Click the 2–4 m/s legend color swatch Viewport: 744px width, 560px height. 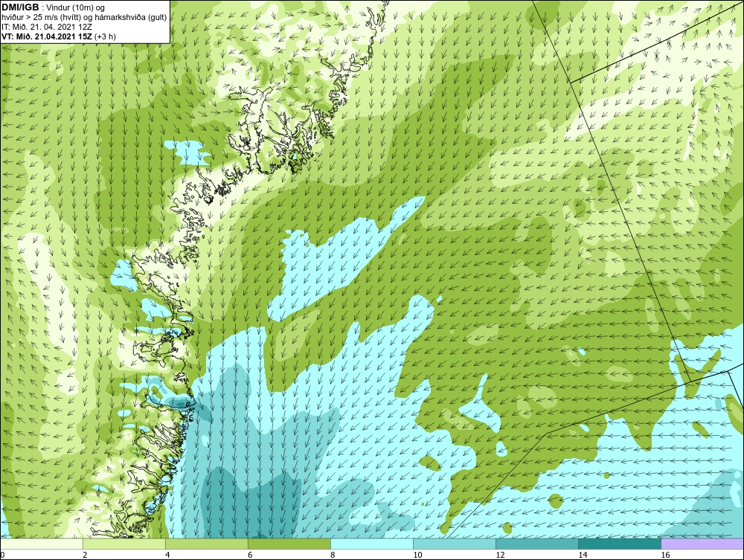tap(124, 544)
